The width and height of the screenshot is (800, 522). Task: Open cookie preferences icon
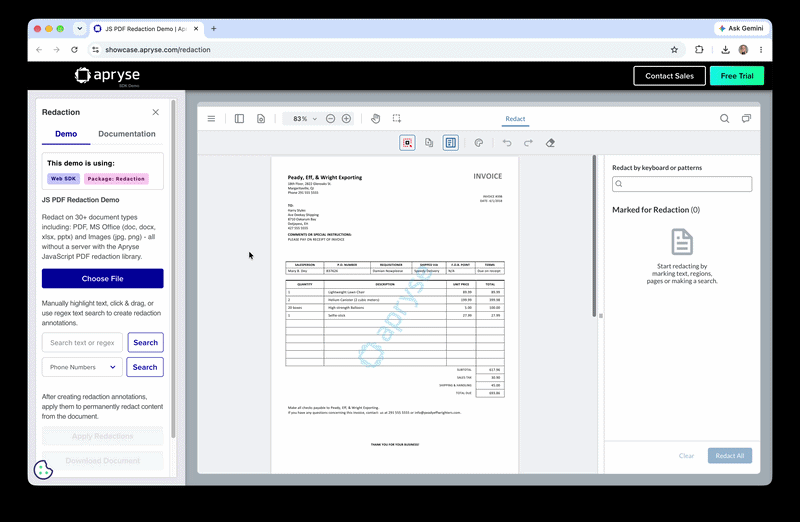[43, 470]
